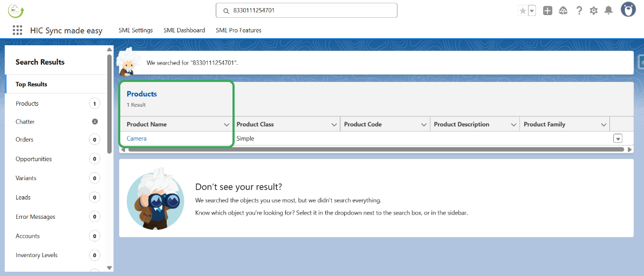Open Global Actions plus icon
Viewport: 644px width, 276px height.
point(547,11)
